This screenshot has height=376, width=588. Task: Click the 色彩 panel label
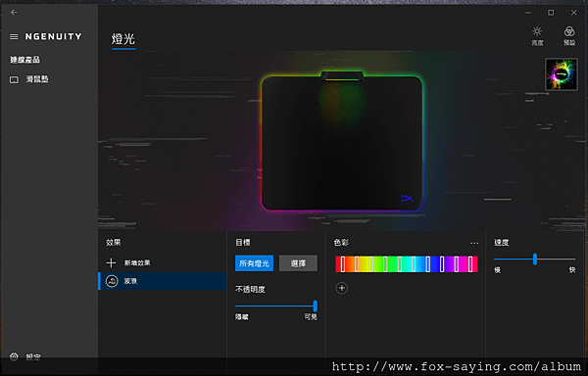[x=341, y=243]
